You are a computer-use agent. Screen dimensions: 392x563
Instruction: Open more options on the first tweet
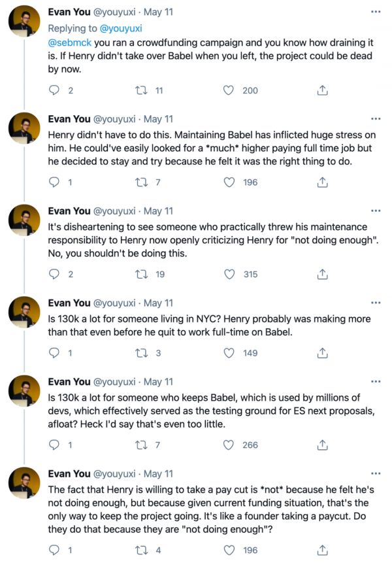[375, 12]
